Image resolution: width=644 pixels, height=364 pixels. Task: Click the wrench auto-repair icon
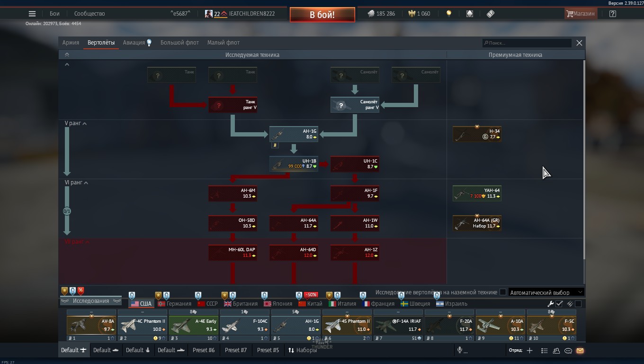[x=551, y=304]
